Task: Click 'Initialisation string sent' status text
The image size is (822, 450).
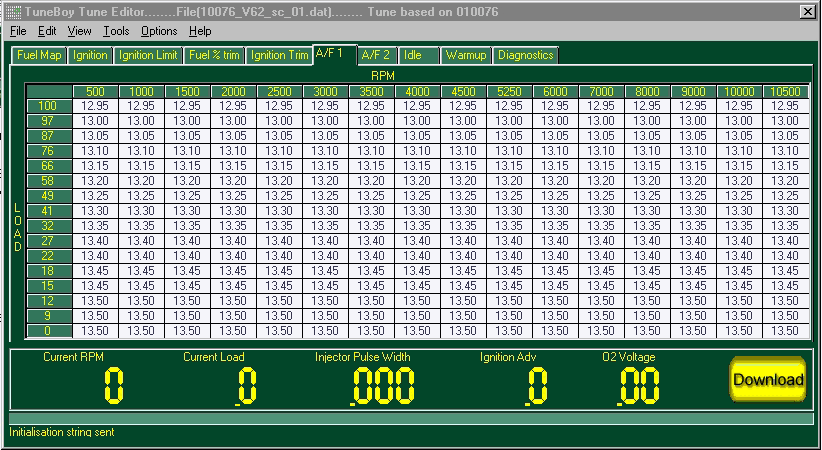Action: tap(62, 433)
